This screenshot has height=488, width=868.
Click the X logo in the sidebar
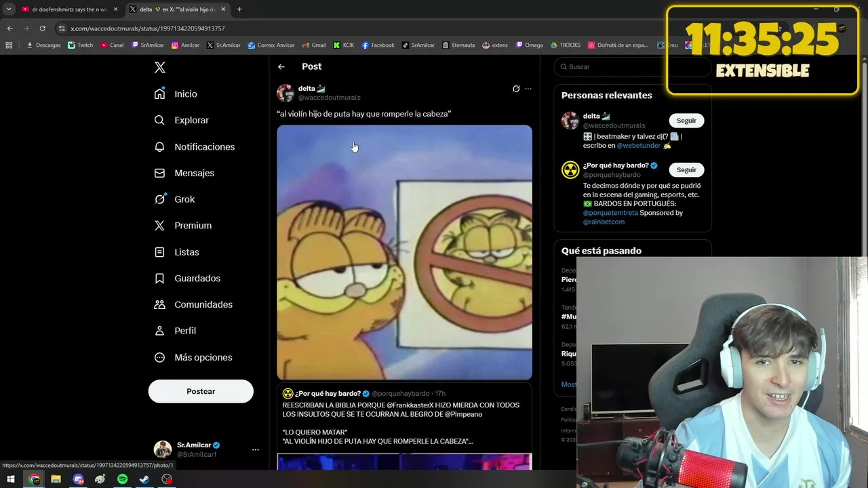coord(159,67)
